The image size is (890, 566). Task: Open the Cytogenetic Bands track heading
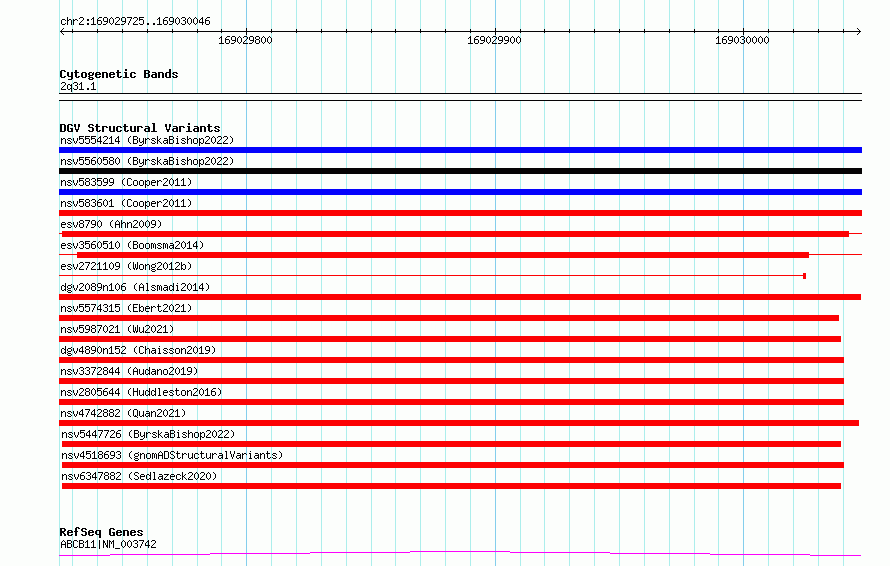119,74
